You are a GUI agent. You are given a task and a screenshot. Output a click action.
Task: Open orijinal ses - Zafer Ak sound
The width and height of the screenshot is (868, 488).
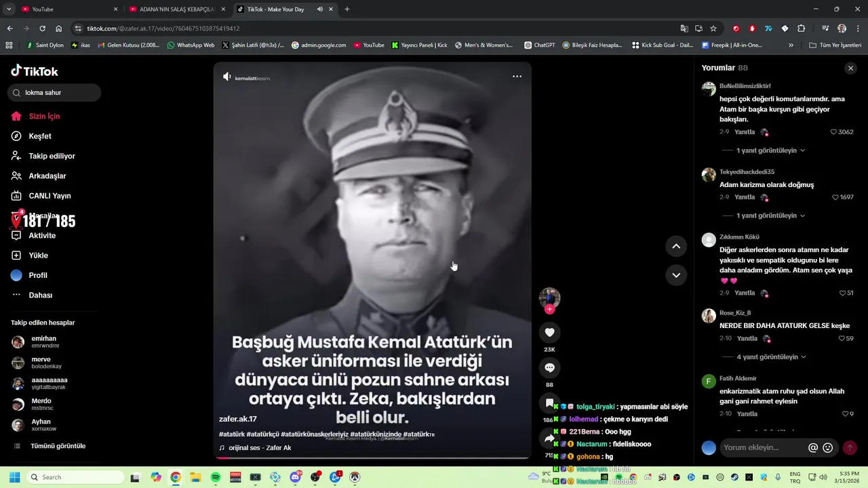260,448
